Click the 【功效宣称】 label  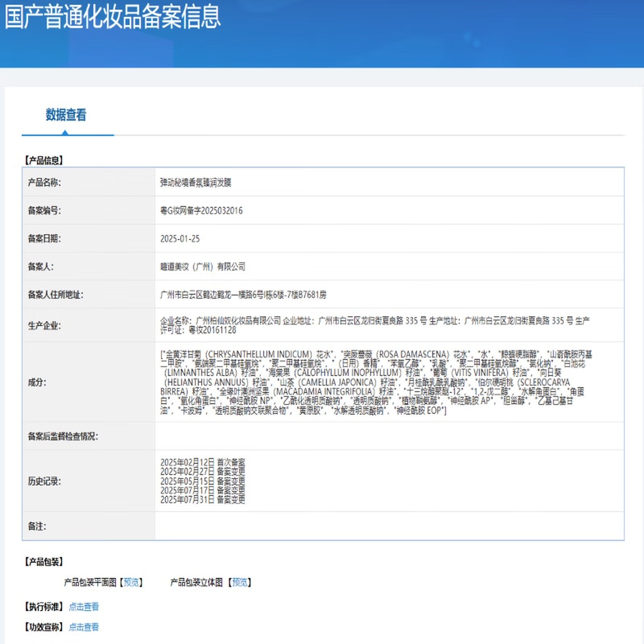click(x=44, y=627)
